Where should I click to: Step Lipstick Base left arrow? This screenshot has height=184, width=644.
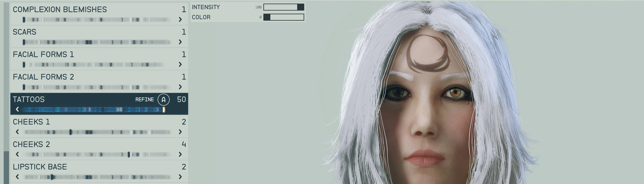coord(17,177)
